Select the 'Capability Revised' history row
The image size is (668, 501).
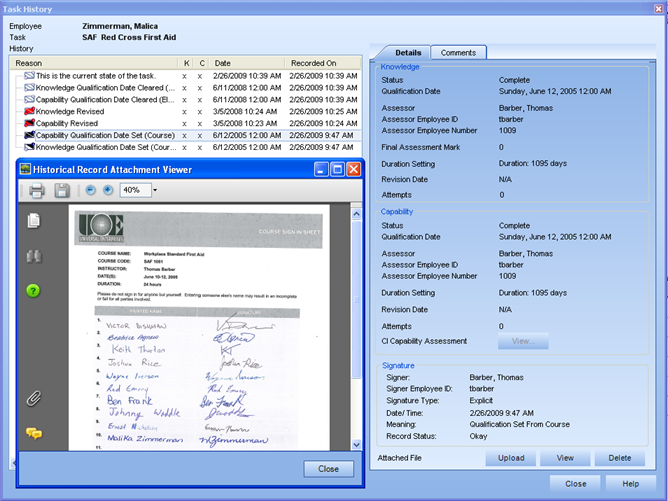186,123
